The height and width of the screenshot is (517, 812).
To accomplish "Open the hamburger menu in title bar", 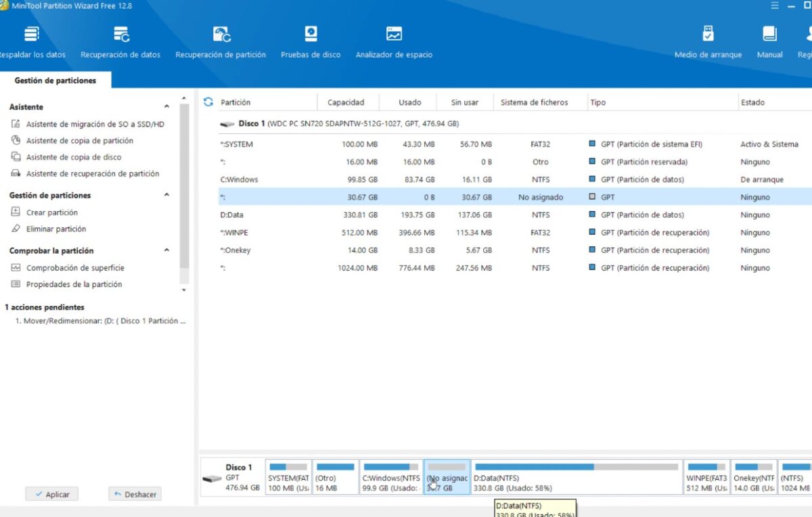I will point(775,6).
